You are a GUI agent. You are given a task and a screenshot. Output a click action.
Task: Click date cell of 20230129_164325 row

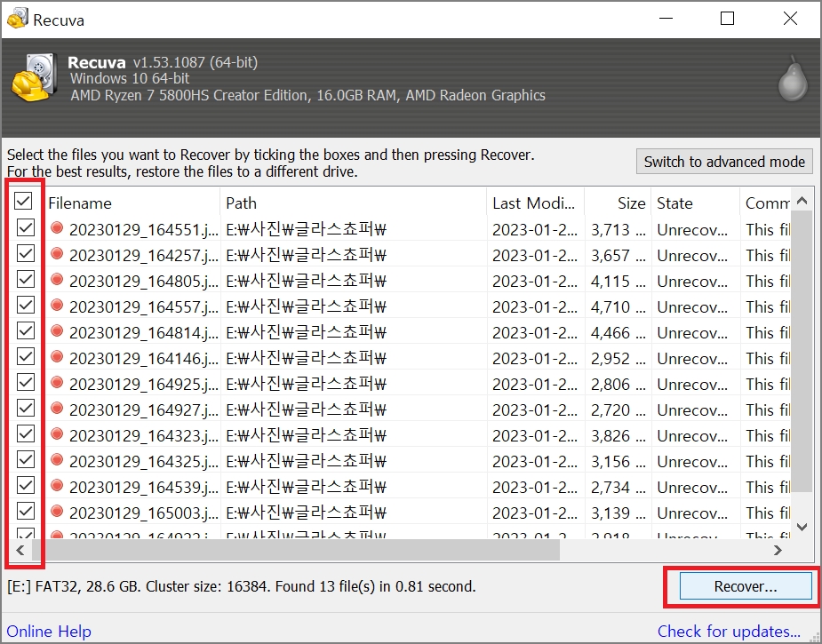tap(535, 461)
